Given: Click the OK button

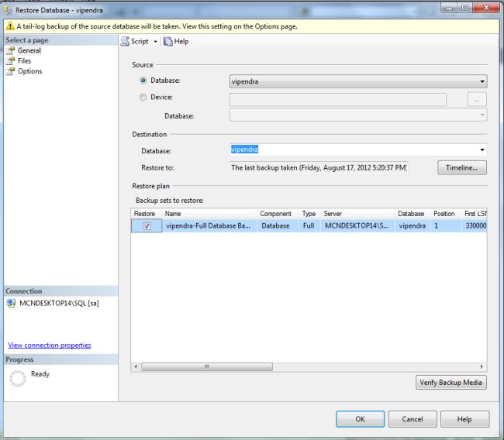Looking at the screenshot, I should point(360,419).
